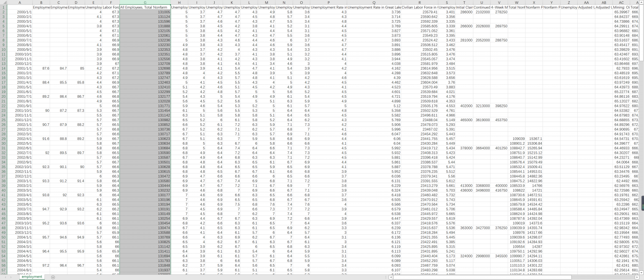This screenshot has width=644, height=280.
Task: Select column AB header
Action: (604, 3)
